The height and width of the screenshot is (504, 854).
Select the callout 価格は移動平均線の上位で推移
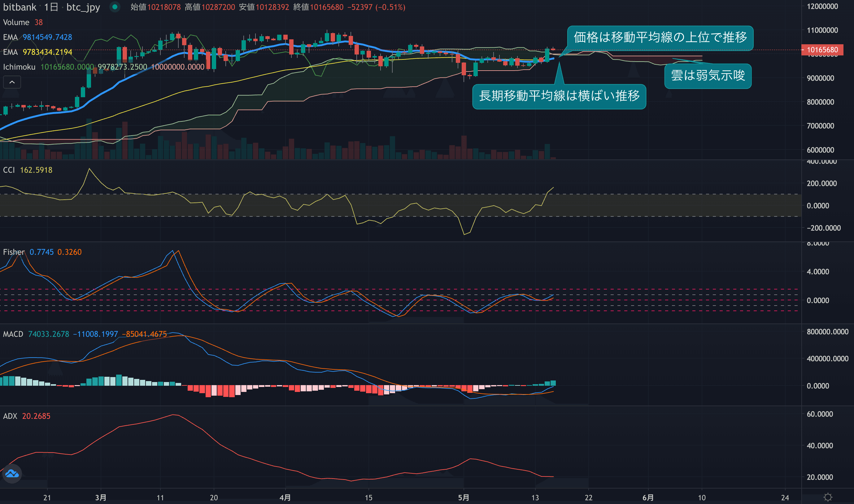660,37
